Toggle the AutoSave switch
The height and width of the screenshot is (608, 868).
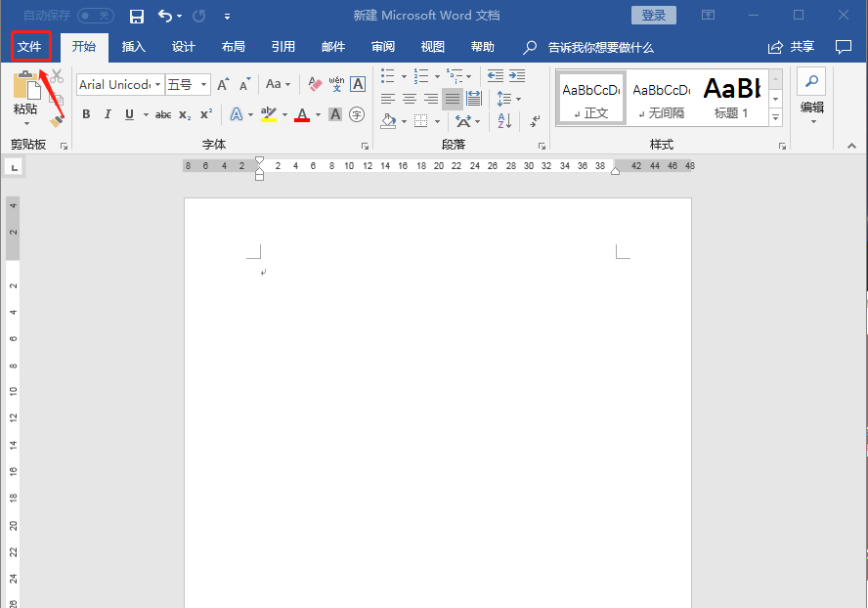point(95,17)
